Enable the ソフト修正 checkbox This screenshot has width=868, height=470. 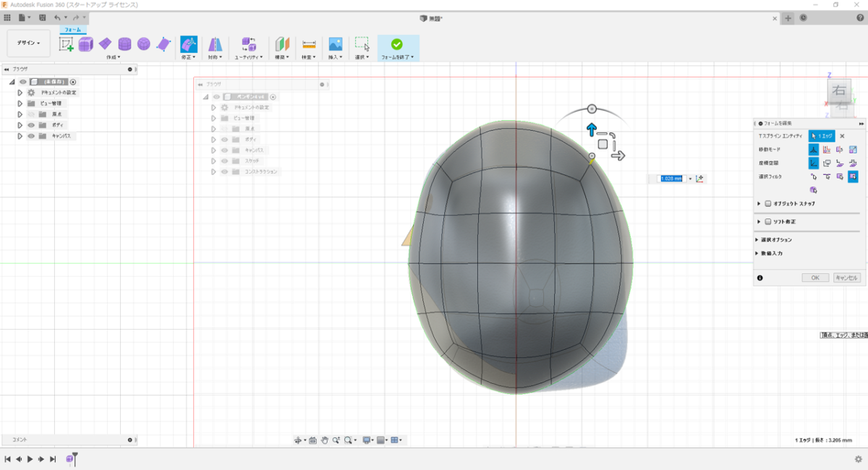coord(767,221)
